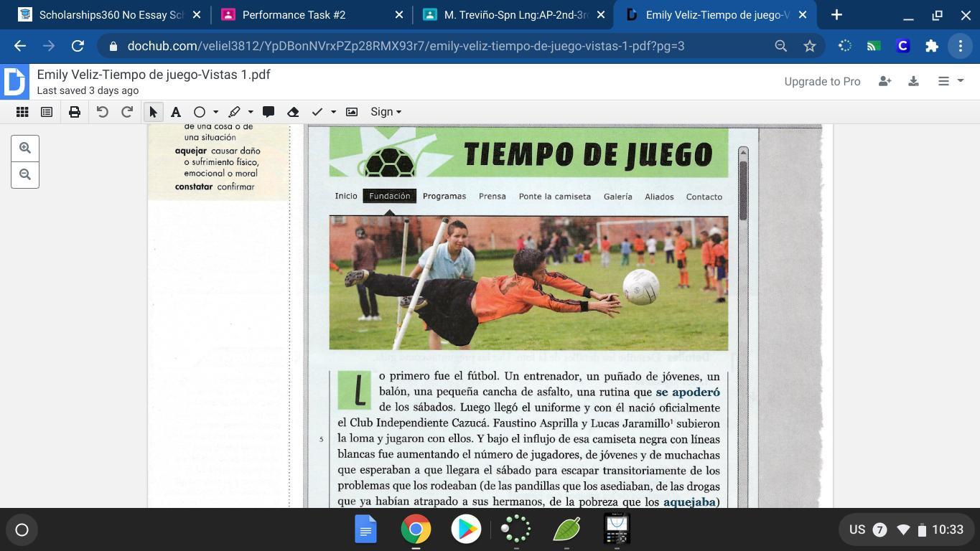Image resolution: width=980 pixels, height=551 pixels.
Task: Click the document title Emily Veliz-Tiempo de juego
Action: click(x=154, y=75)
